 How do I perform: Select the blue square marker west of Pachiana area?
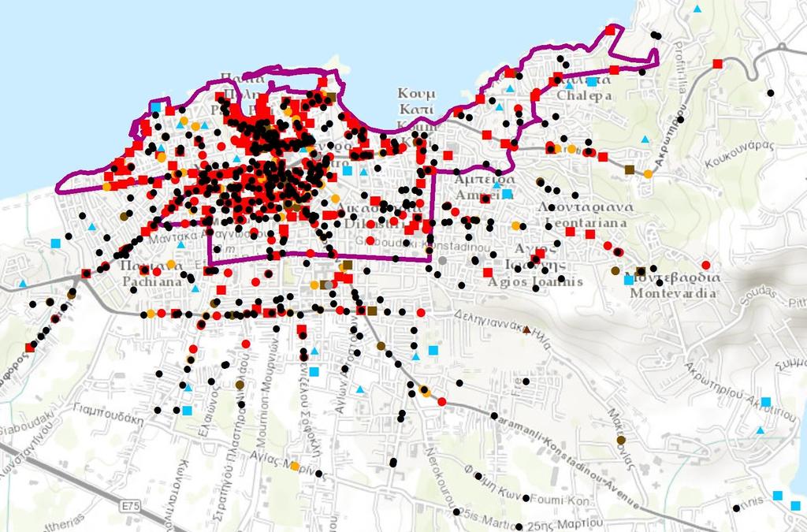click(56, 244)
